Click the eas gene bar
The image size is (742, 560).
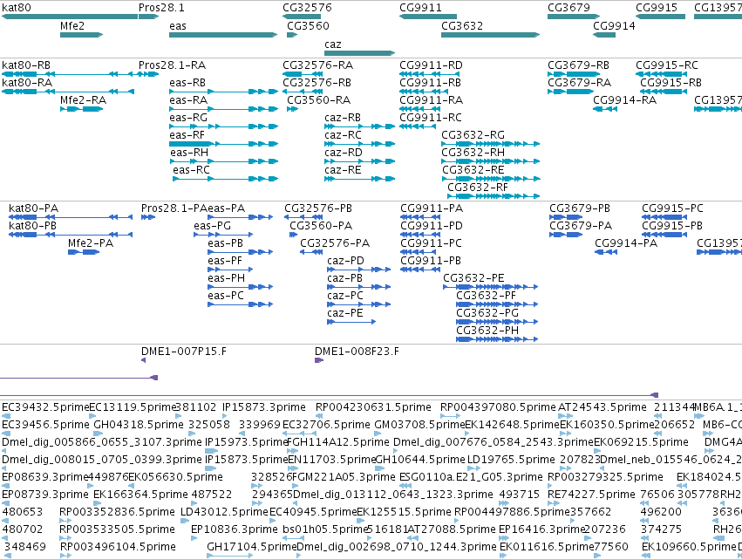click(223, 35)
